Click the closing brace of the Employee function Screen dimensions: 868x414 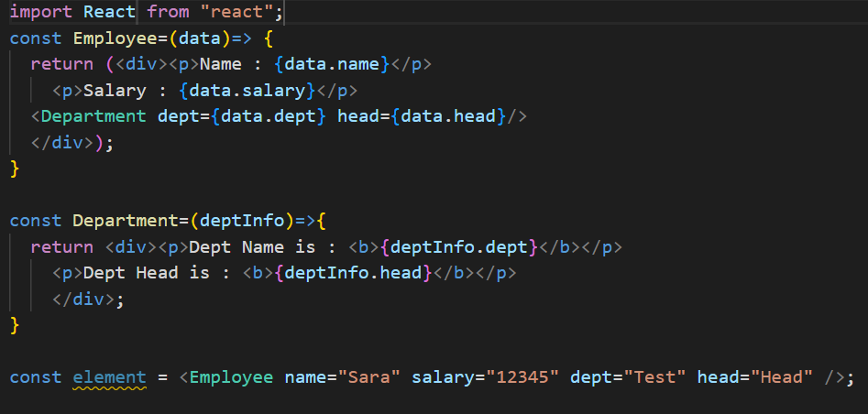click(15, 169)
